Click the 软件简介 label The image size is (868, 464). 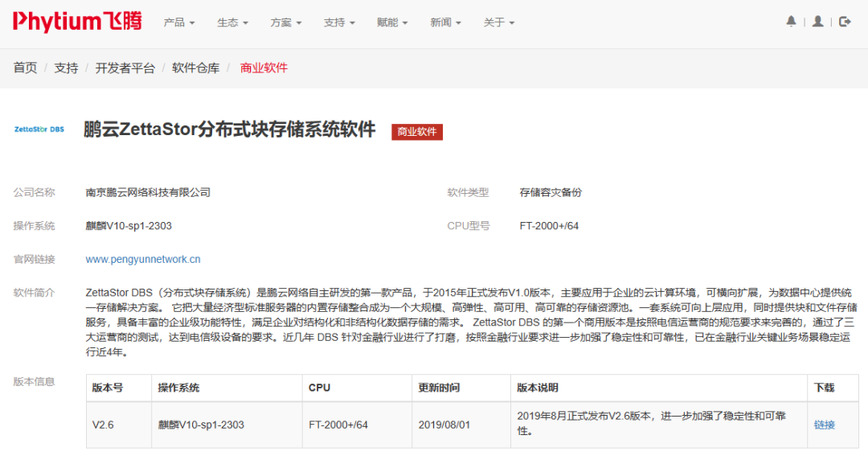tap(35, 293)
